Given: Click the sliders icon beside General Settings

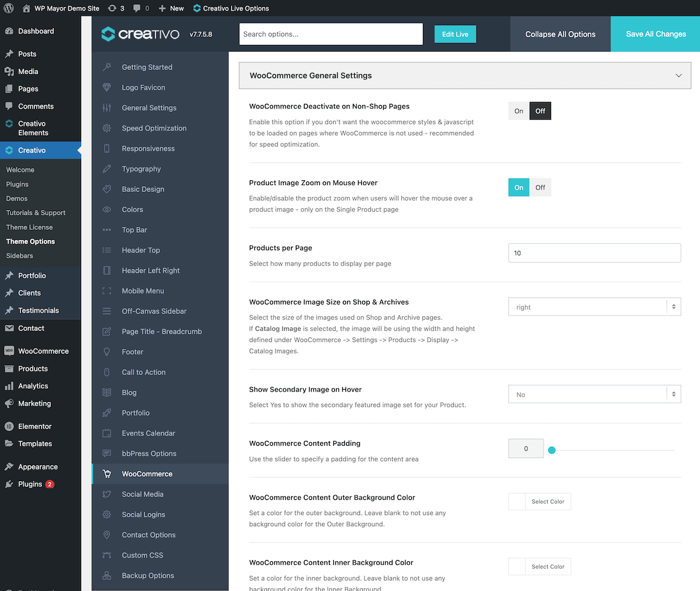Looking at the screenshot, I should [x=107, y=108].
